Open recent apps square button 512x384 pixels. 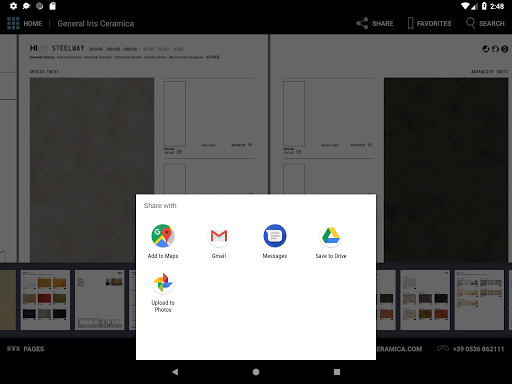pos(337,372)
